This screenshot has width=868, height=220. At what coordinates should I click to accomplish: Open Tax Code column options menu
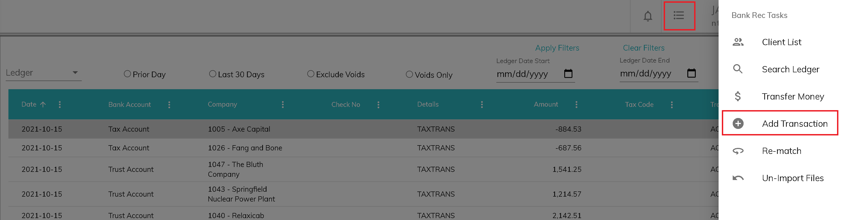pos(672,105)
